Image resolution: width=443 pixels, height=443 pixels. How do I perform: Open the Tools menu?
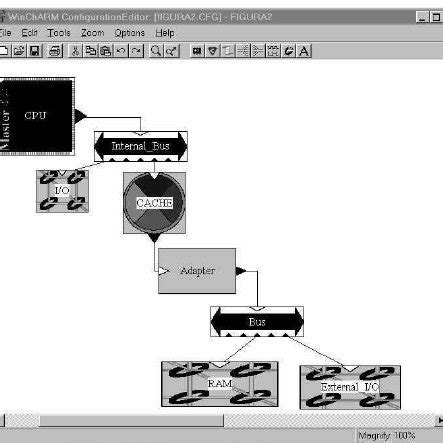coord(59,33)
